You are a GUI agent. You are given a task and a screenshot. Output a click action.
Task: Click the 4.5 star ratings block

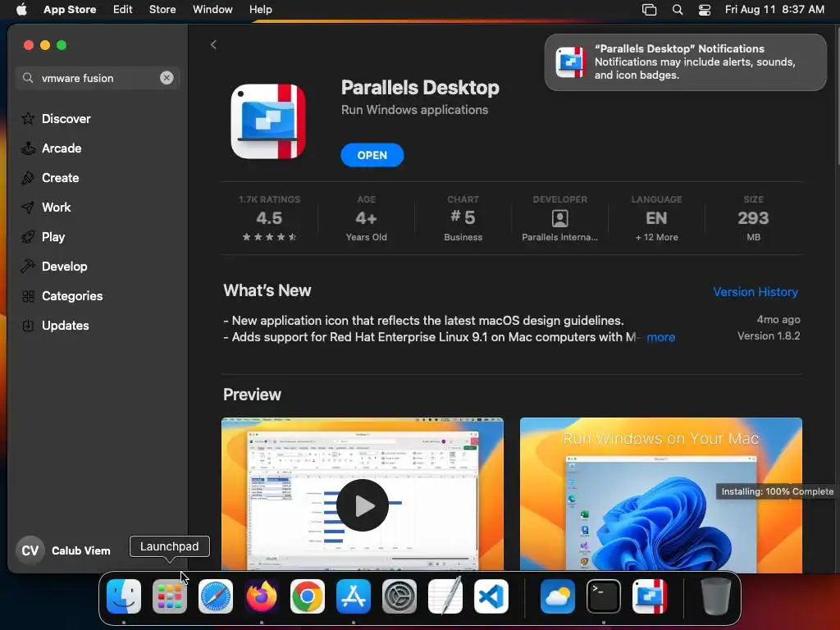point(269,218)
